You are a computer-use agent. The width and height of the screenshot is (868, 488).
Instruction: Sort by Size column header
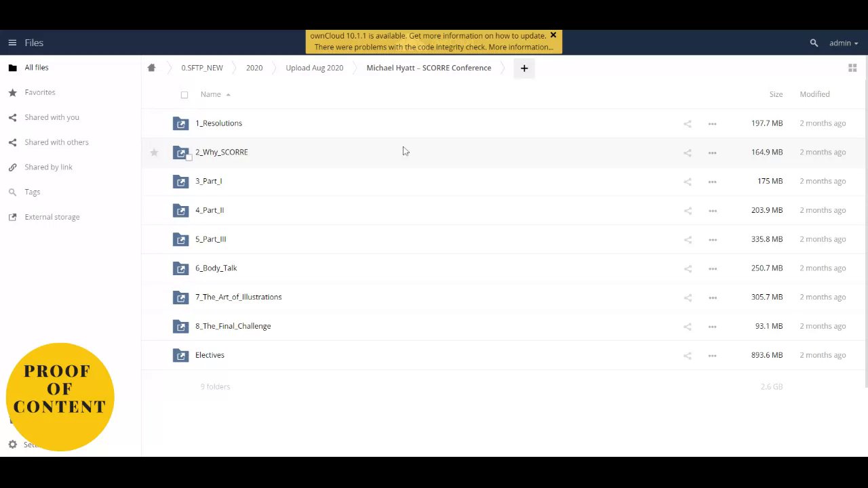776,94
